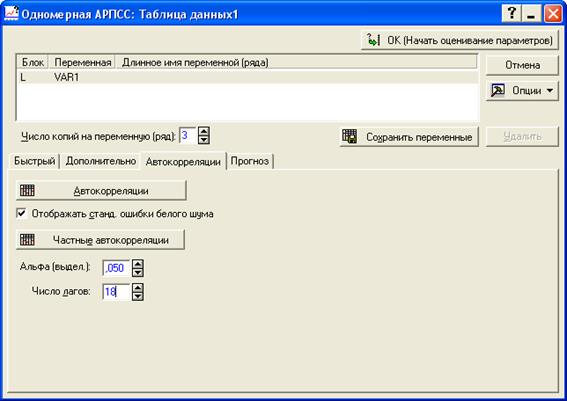Click the Альфа value input field
Image resolution: width=567 pixels, height=401 pixels.
coord(116,268)
